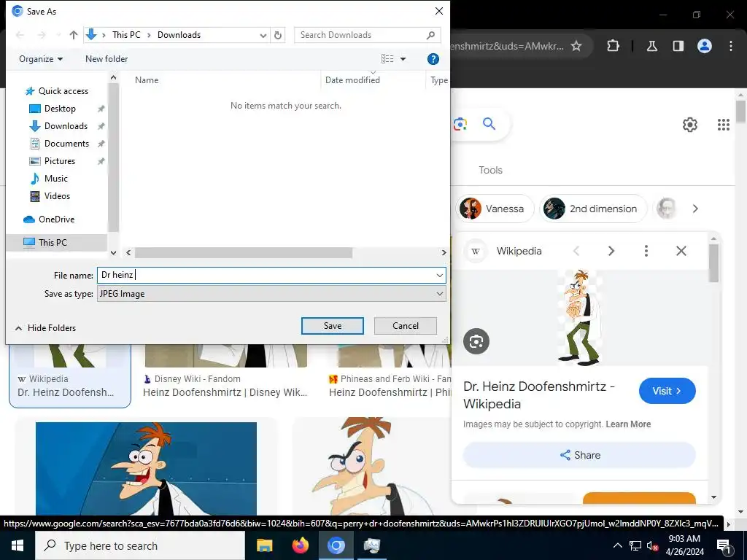747x560 pixels.
Task: Click the arrow after This PC in address bar
Action: tap(149, 35)
